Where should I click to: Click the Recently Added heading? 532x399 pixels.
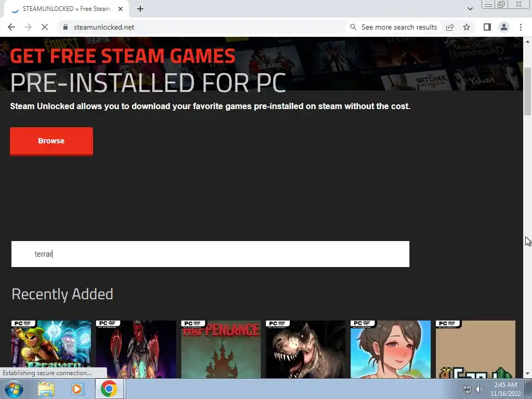62,294
